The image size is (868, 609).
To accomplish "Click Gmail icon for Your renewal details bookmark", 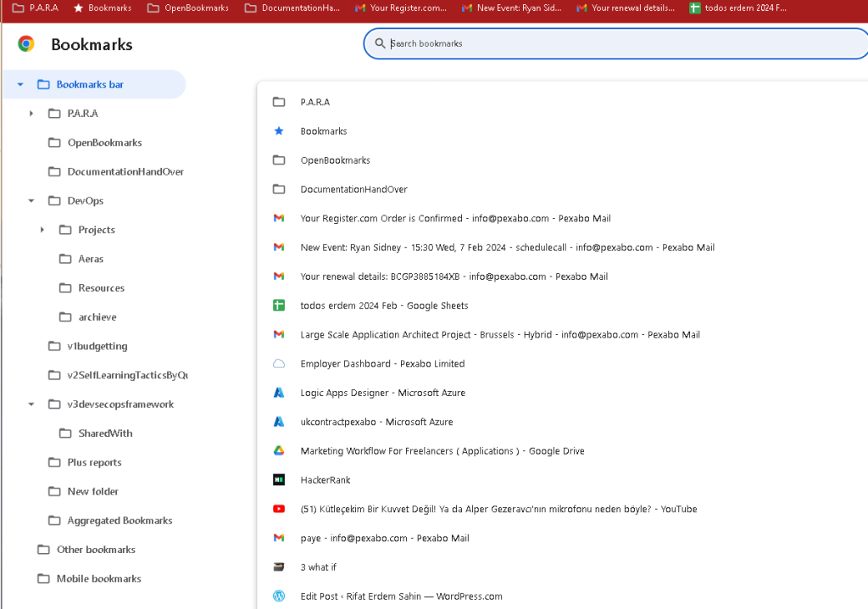I will pyautogui.click(x=279, y=276).
